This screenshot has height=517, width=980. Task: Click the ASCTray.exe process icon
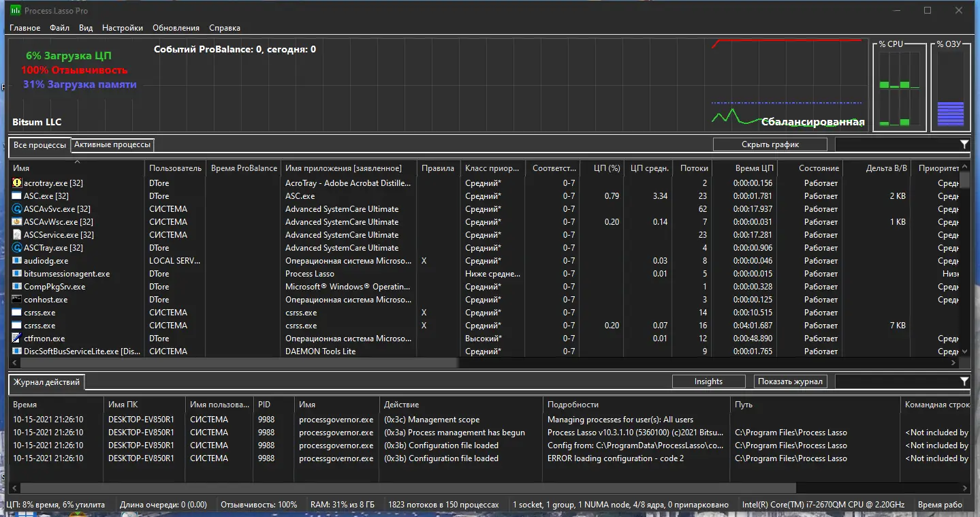pos(17,248)
